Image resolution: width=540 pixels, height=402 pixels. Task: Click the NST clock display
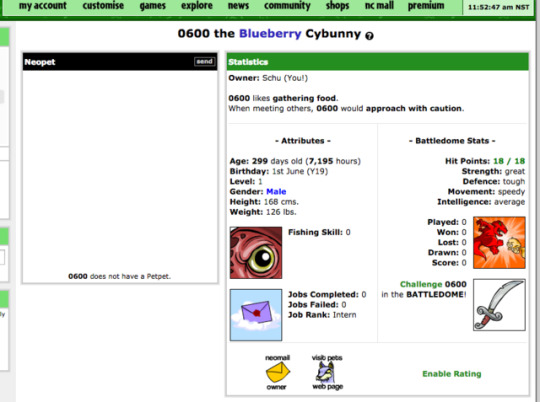498,7
